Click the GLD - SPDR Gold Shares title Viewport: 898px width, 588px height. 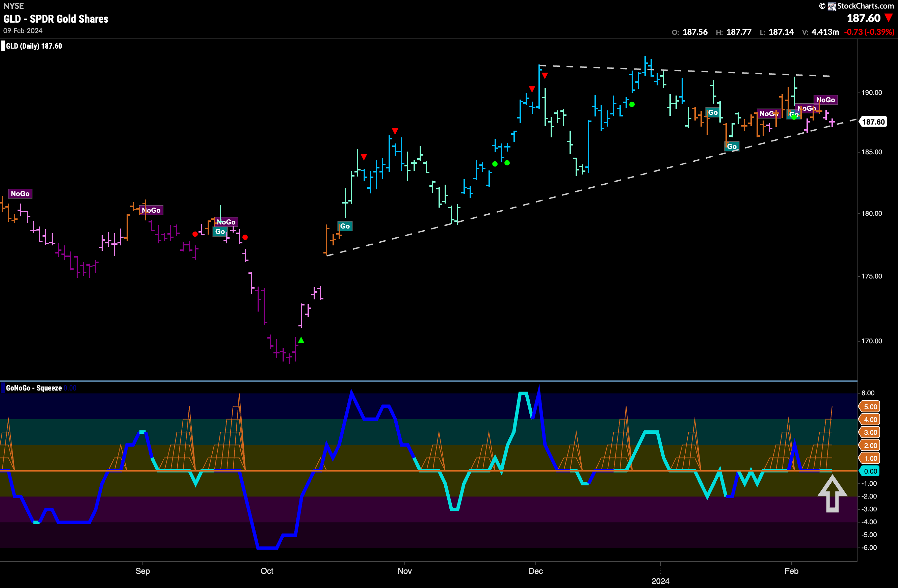(x=56, y=19)
